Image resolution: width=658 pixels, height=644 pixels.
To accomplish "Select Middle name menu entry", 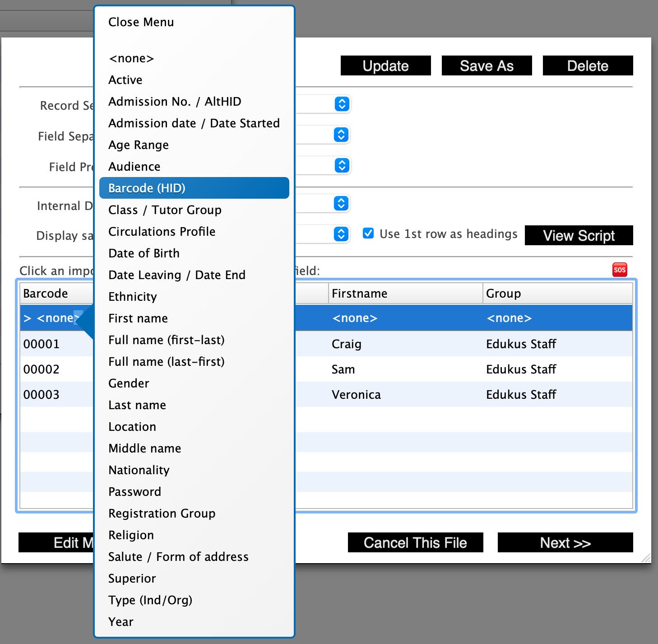I will pyautogui.click(x=194, y=448).
